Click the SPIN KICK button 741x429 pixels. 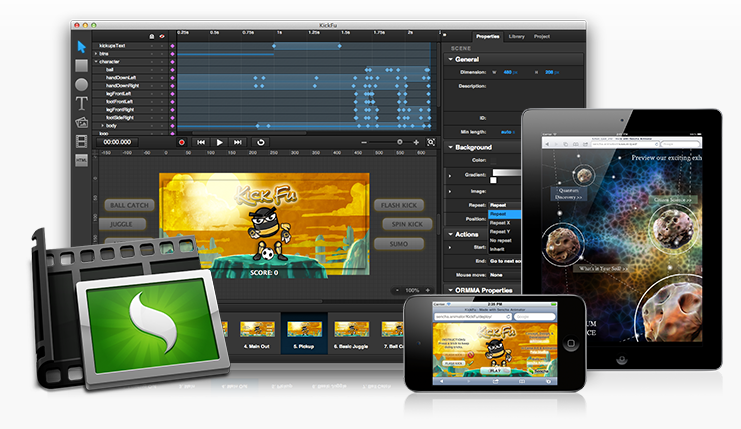tap(407, 224)
